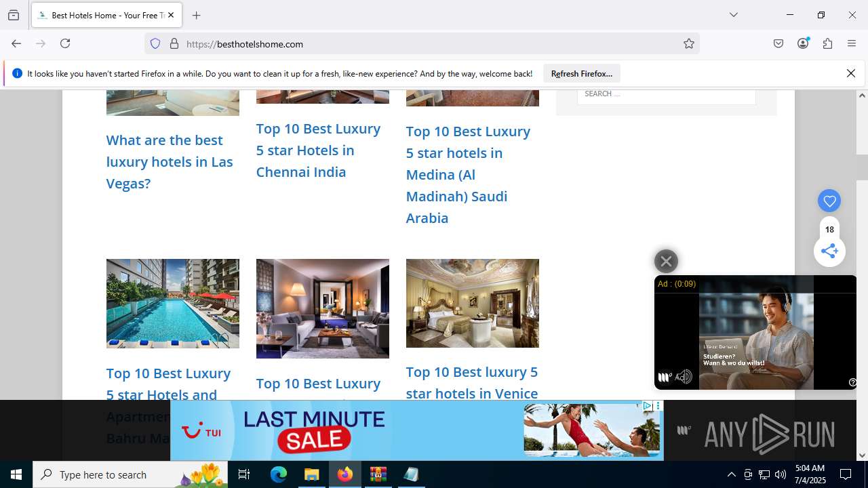The width and height of the screenshot is (868, 488).
Task: Open volume control in system tray
Action: (x=781, y=474)
